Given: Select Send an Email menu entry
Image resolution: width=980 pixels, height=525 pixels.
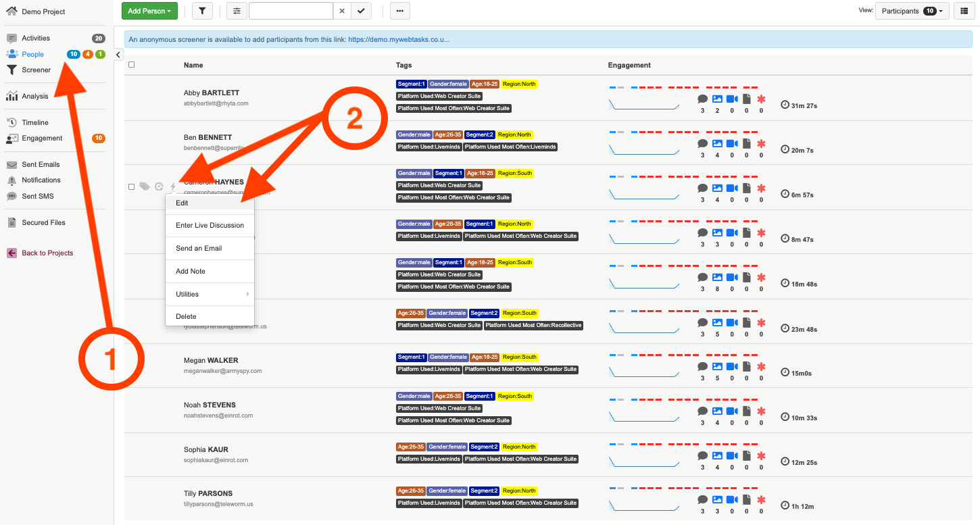Looking at the screenshot, I should (x=210, y=248).
